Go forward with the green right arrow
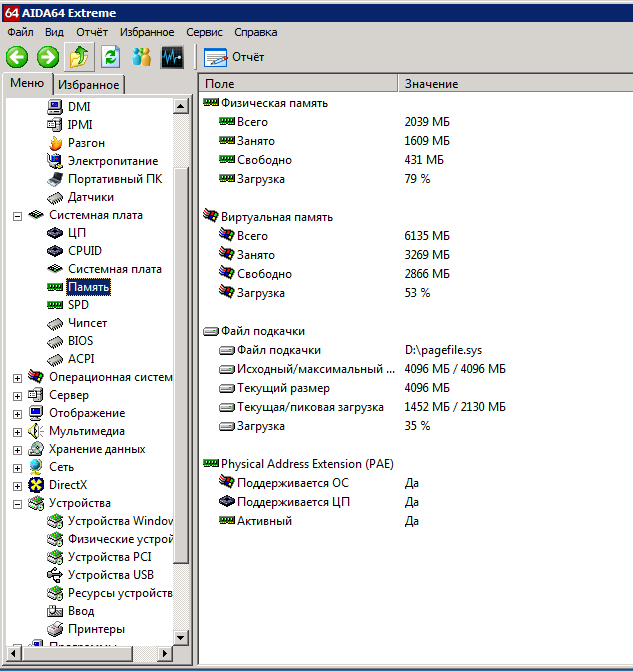Viewport: 633px width, 671px height. click(48, 57)
